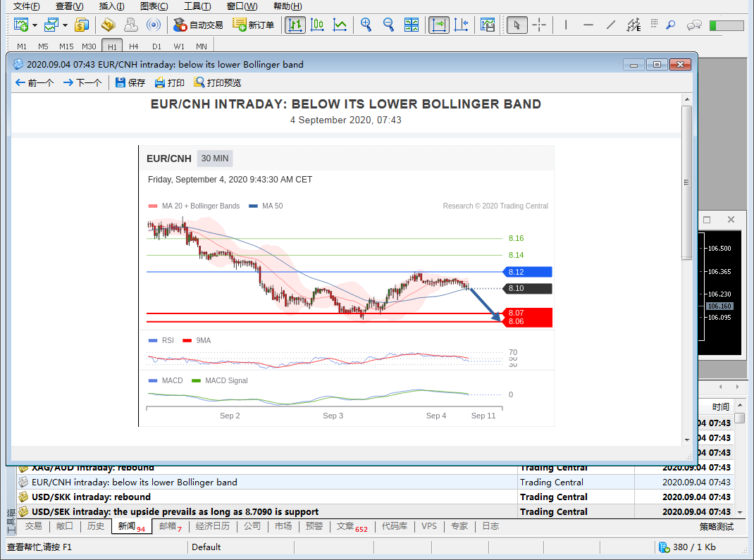Viewport: 754px width, 560px height.
Task: Switch to 经济日历 terminal tab
Action: point(213,526)
